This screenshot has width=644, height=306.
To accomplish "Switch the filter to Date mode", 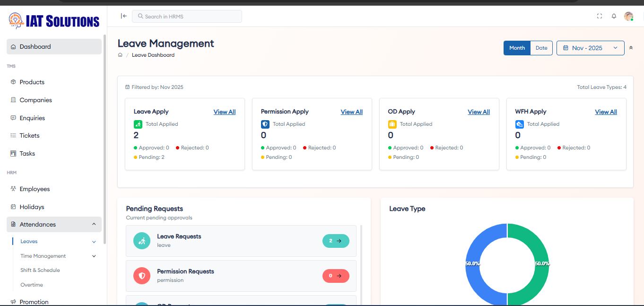I will tap(541, 48).
